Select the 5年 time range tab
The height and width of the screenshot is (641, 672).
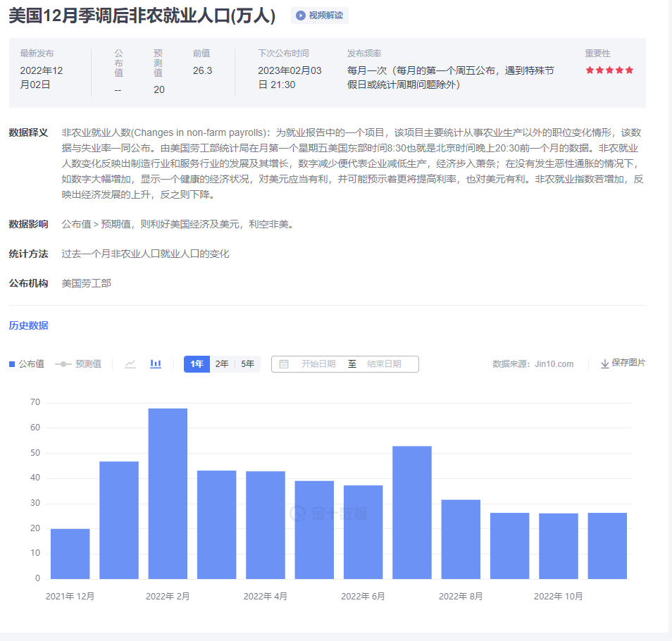point(248,364)
